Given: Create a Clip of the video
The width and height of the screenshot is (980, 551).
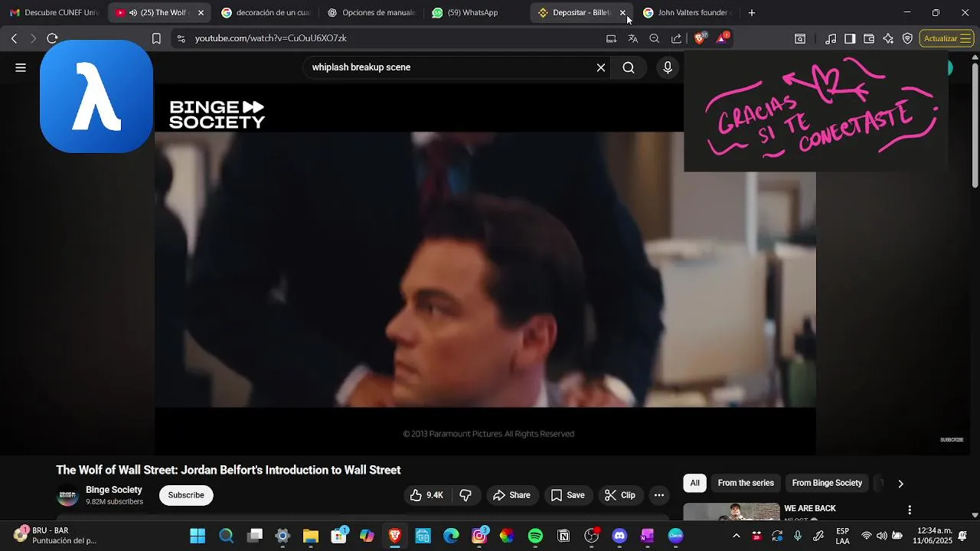Looking at the screenshot, I should [620, 495].
